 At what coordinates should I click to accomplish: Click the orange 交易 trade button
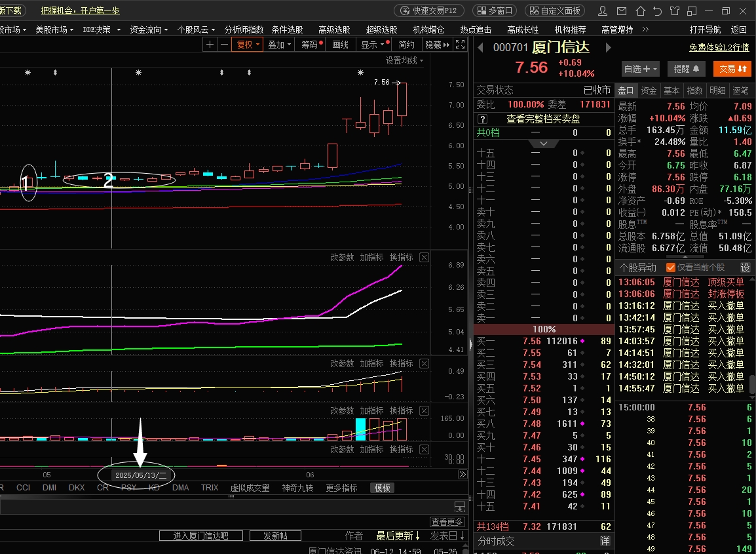732,69
